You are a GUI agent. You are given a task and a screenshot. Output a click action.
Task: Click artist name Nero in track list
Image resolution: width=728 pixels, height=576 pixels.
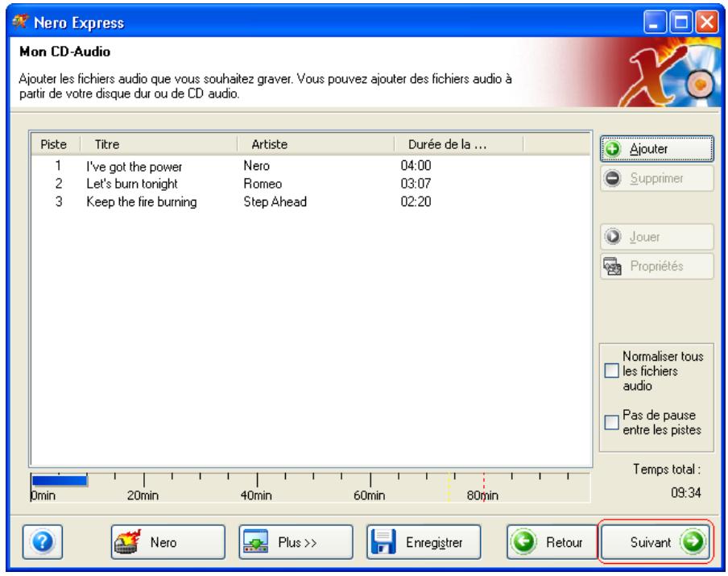[x=257, y=166]
